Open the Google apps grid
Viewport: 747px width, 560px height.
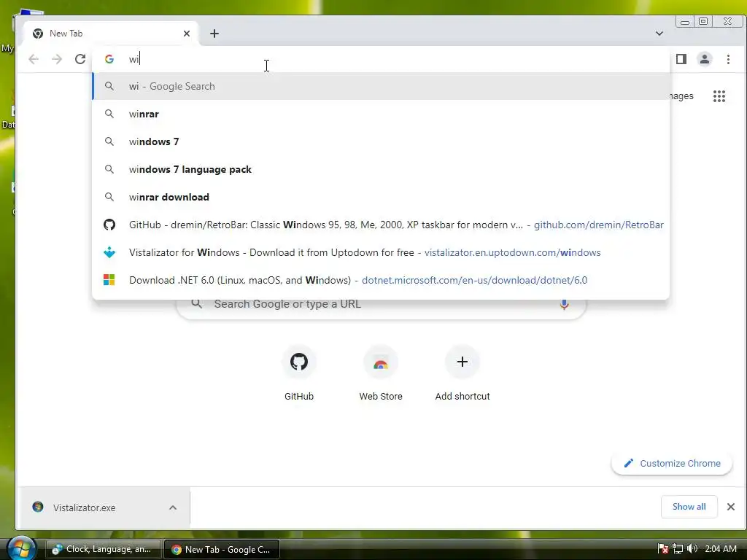[x=719, y=96]
